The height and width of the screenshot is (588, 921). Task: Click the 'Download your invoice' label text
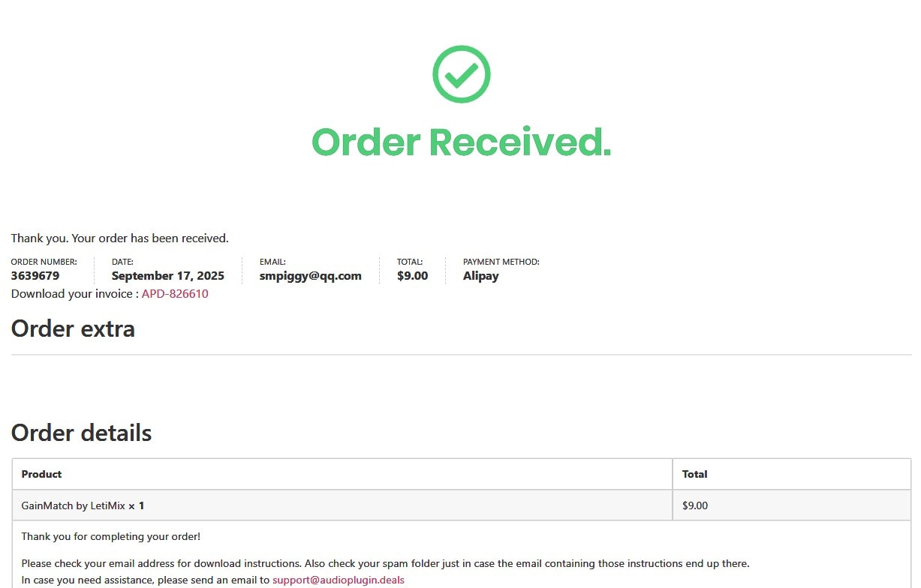(x=74, y=294)
